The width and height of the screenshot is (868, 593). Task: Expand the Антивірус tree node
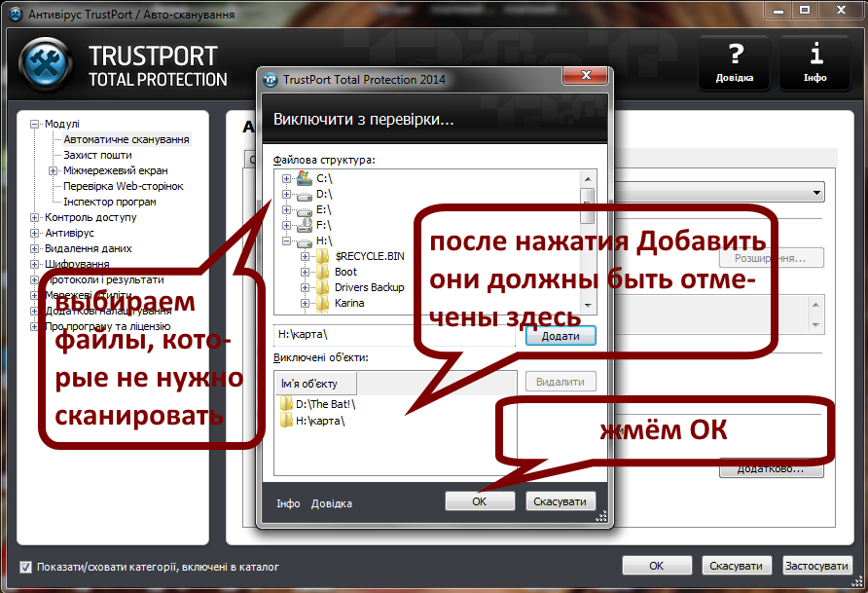(33, 233)
